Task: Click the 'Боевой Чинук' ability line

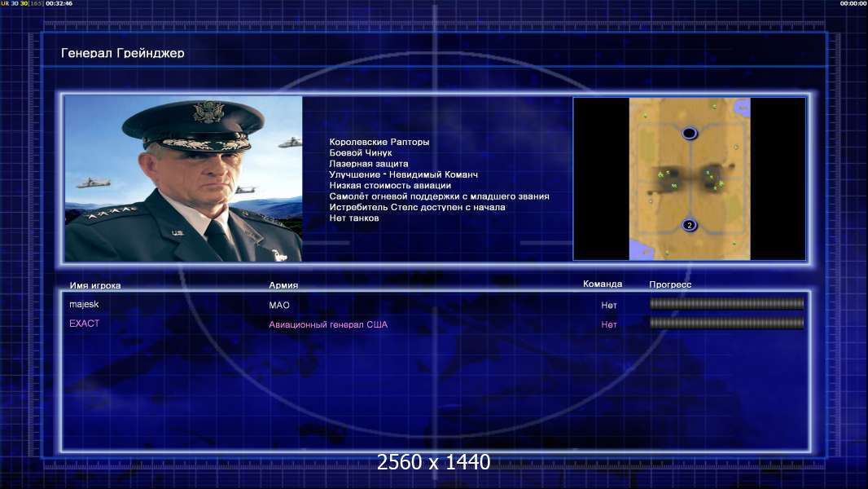Action: click(x=361, y=153)
